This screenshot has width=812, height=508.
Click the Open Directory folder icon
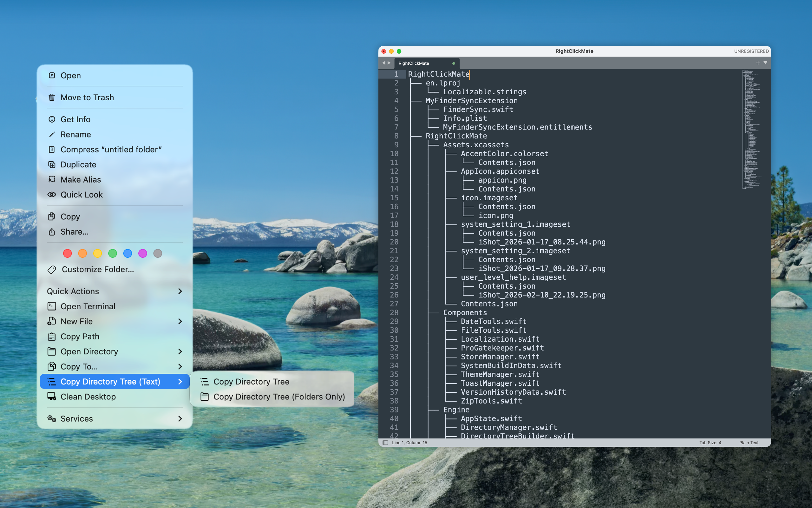[52, 351]
